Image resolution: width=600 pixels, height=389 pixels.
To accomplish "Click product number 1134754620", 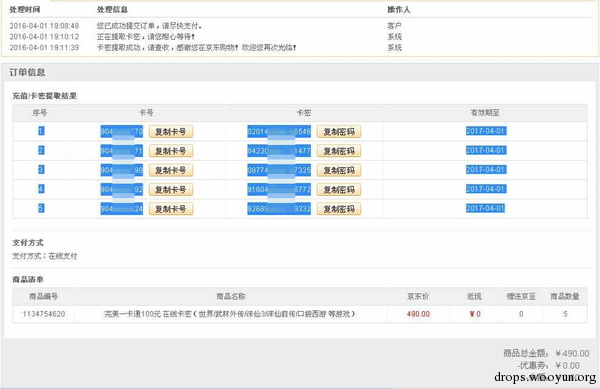I will tap(44, 314).
